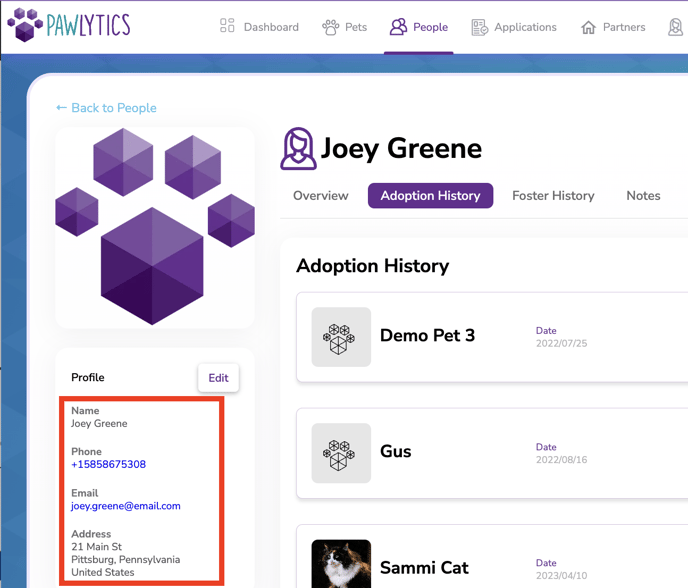Click the large purple paw profile image
688x588 pixels.
(155, 227)
